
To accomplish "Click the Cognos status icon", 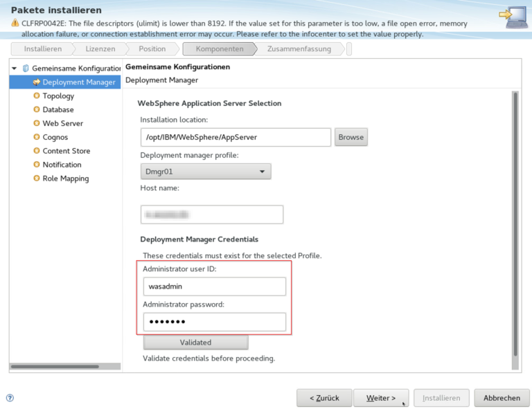I will 37,137.
